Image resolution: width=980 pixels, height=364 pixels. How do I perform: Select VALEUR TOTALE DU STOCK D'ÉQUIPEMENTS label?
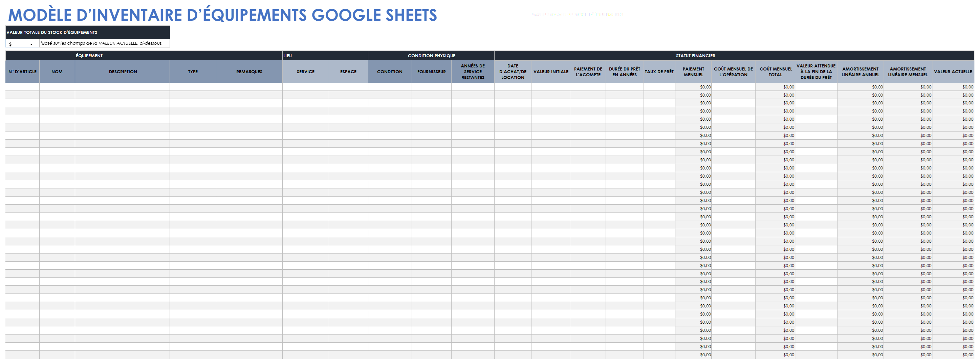(87, 32)
